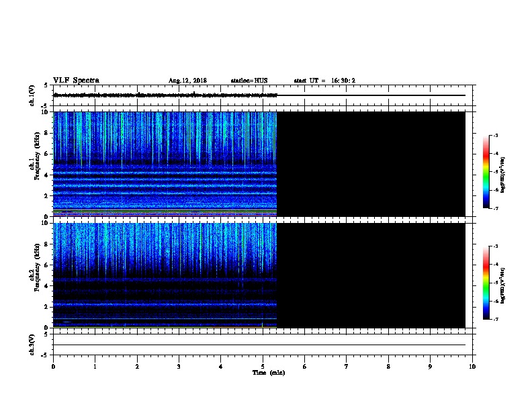Click the "-5" tick of the ch.3(V) axis
The width and height of the screenshot is (532, 411).
click(45, 355)
